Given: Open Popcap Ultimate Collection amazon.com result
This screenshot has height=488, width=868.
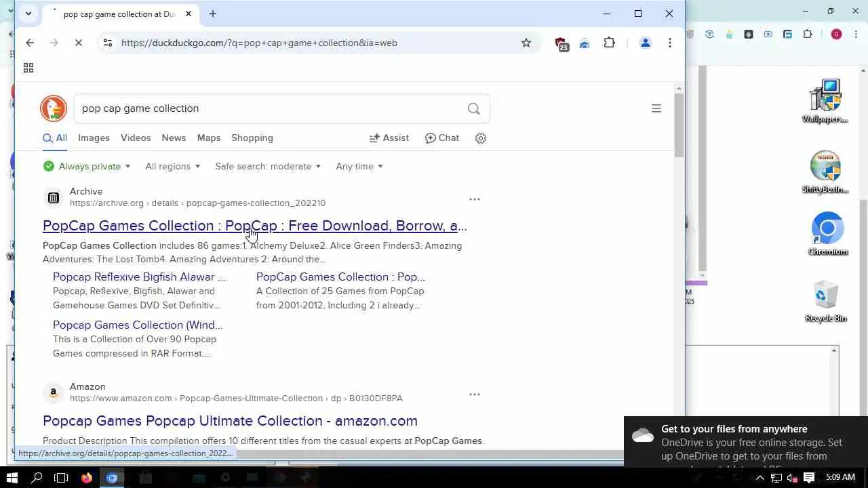Looking at the screenshot, I should point(230,421).
